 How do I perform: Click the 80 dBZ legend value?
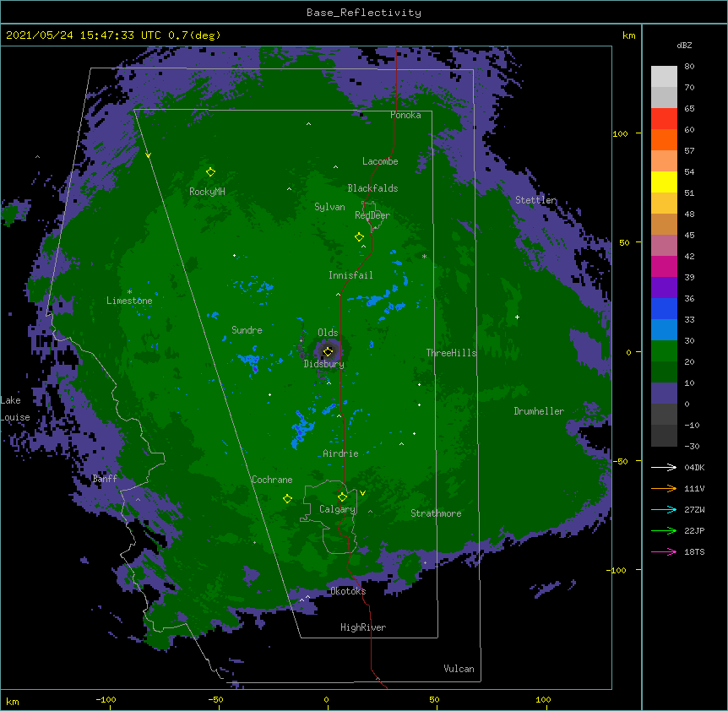(x=689, y=67)
